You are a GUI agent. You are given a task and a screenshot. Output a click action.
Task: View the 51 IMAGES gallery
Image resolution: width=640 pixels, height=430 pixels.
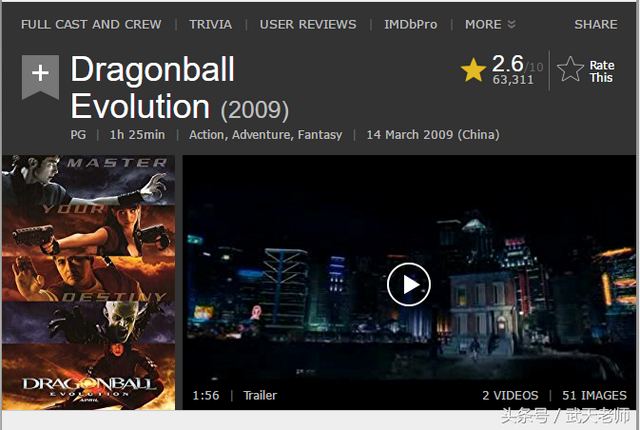[x=594, y=395]
